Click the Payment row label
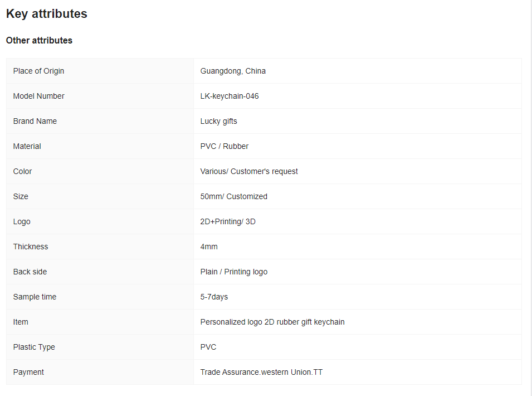The image size is (532, 396). tap(28, 372)
